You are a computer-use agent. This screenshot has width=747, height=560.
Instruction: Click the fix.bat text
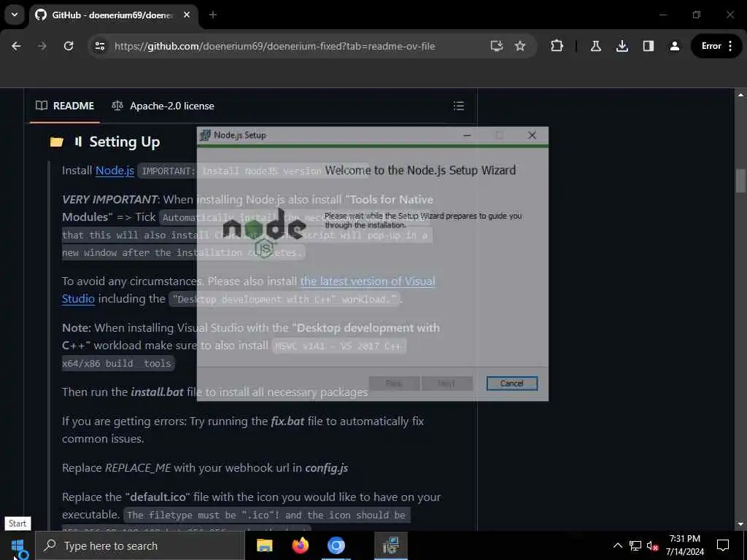pos(287,421)
